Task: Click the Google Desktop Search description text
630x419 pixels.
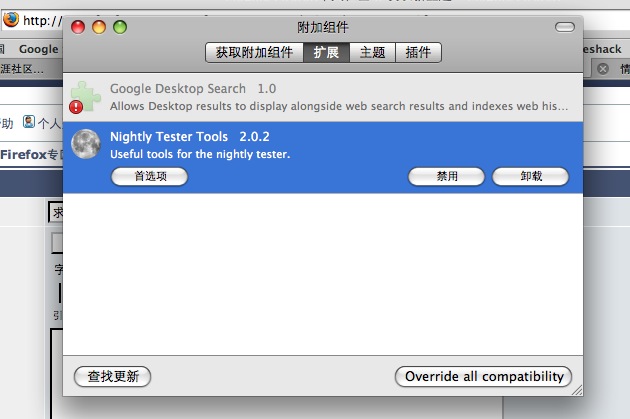Action: pos(339,106)
